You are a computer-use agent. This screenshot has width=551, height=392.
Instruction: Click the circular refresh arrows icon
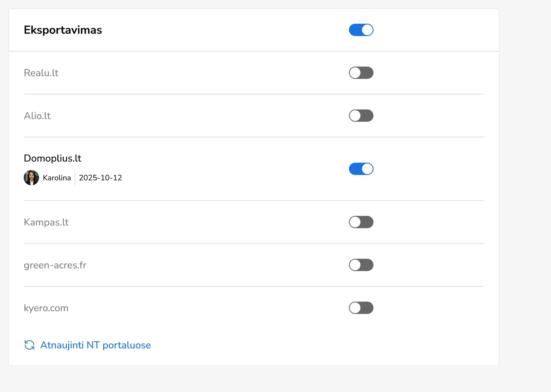point(30,345)
